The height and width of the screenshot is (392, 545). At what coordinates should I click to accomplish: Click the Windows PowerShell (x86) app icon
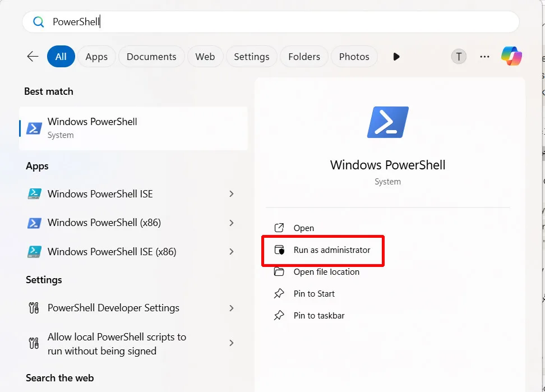[34, 223]
